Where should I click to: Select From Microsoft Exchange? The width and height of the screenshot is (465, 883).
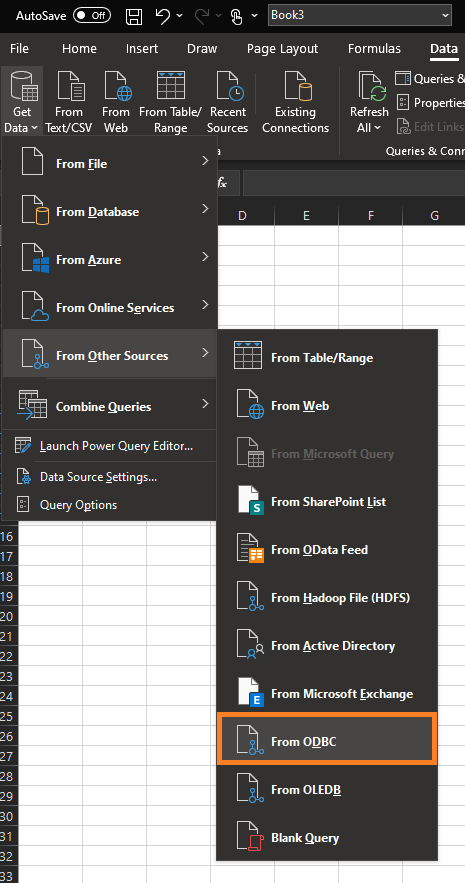point(327,694)
